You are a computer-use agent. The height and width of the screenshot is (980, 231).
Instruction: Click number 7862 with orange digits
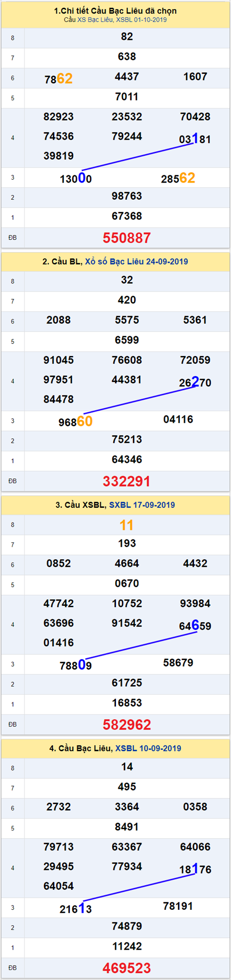[59, 78]
